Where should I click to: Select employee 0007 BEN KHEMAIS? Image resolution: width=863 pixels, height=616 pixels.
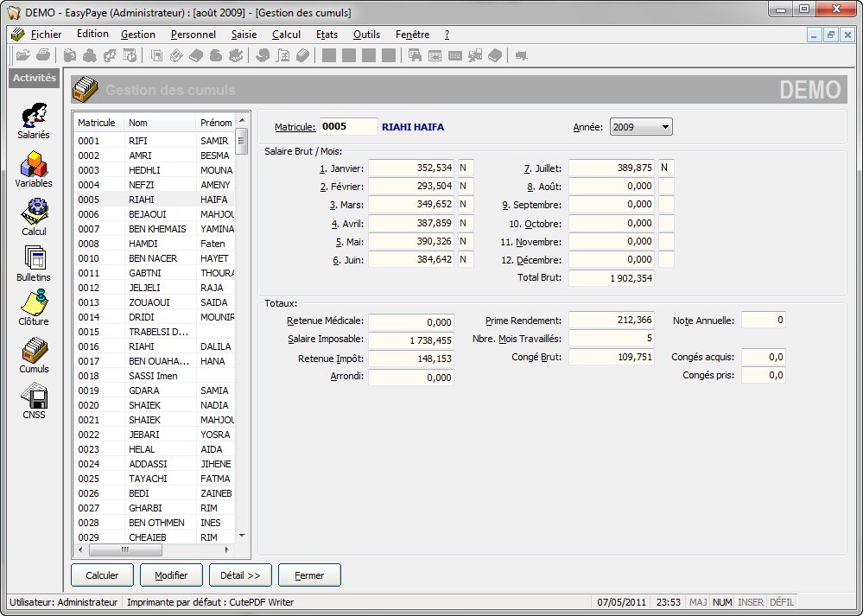pyautogui.click(x=154, y=229)
